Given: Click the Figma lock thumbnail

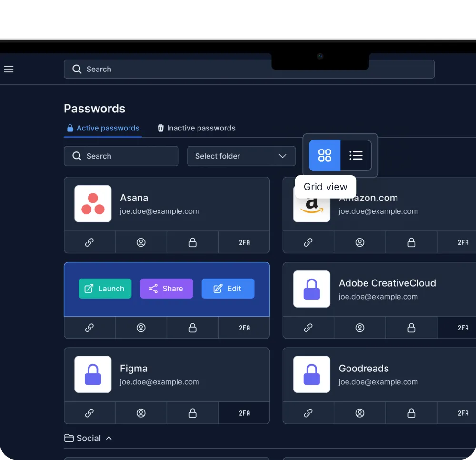Looking at the screenshot, I should coord(93,374).
